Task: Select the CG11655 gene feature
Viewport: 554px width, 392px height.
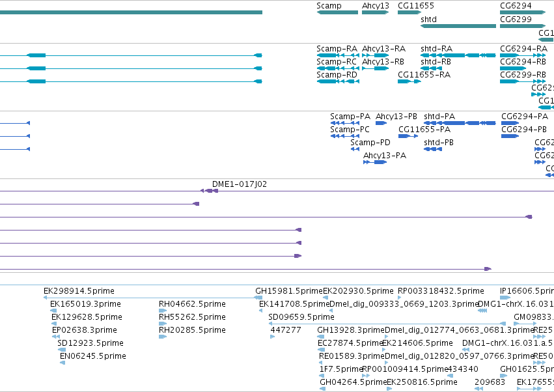Action: coord(409,12)
